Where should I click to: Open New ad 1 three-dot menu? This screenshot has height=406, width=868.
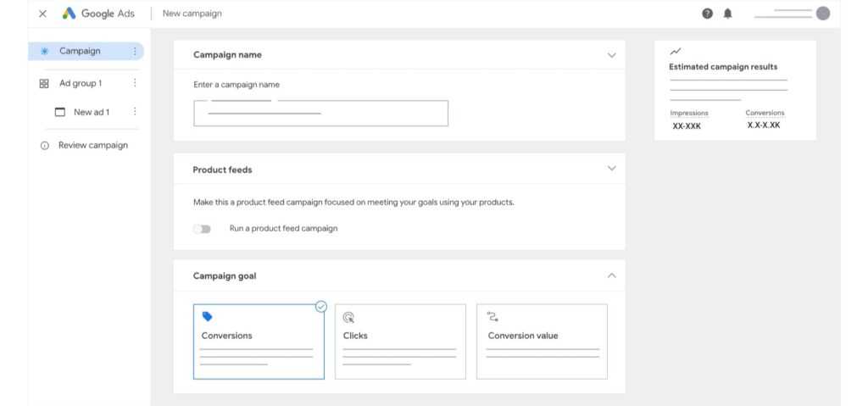coord(135,112)
